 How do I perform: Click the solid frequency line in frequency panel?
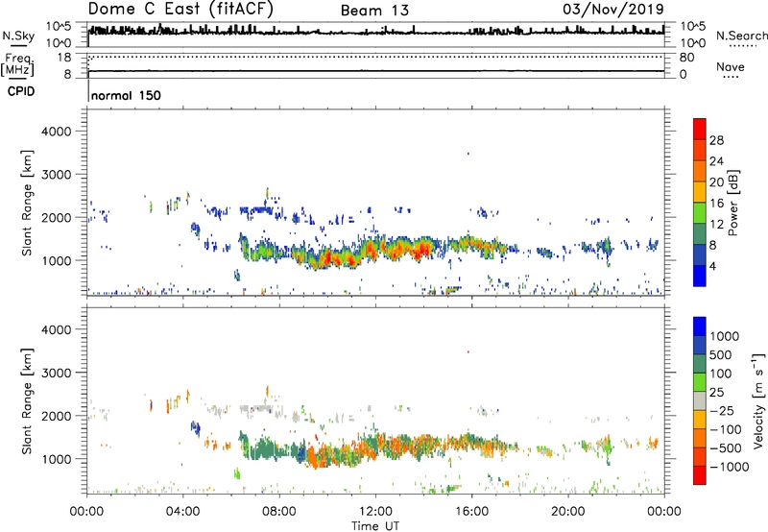[376, 71]
